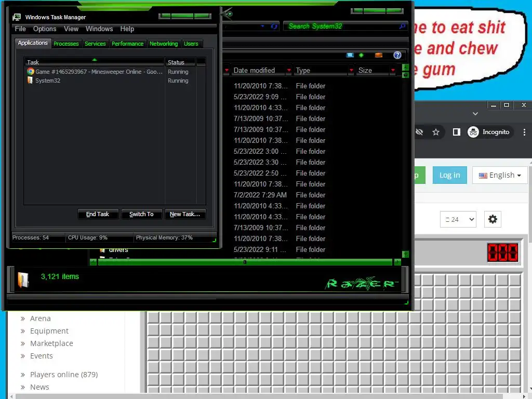Click the New Task... button
The width and height of the screenshot is (532, 399).
pyautogui.click(x=185, y=214)
